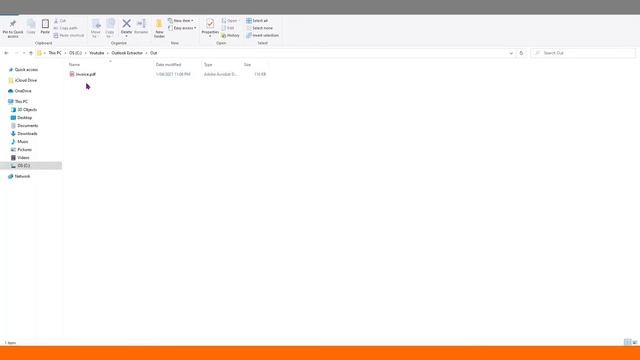Open the Properties ribbon button

pos(210,28)
